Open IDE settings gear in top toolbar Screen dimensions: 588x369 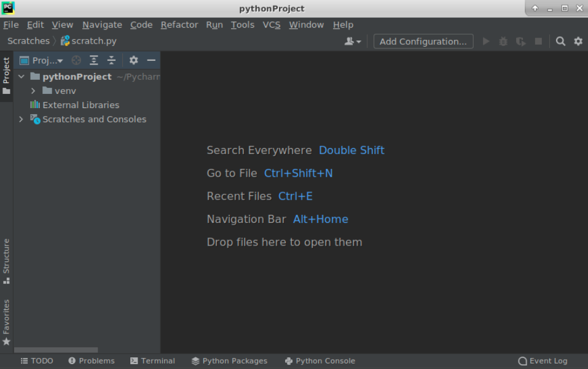(578, 41)
